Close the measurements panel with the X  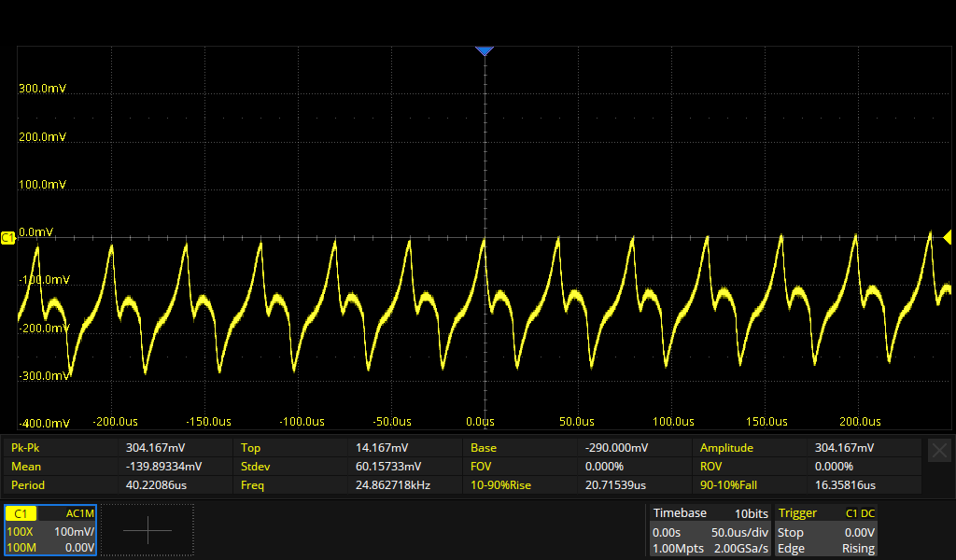pyautogui.click(x=939, y=450)
